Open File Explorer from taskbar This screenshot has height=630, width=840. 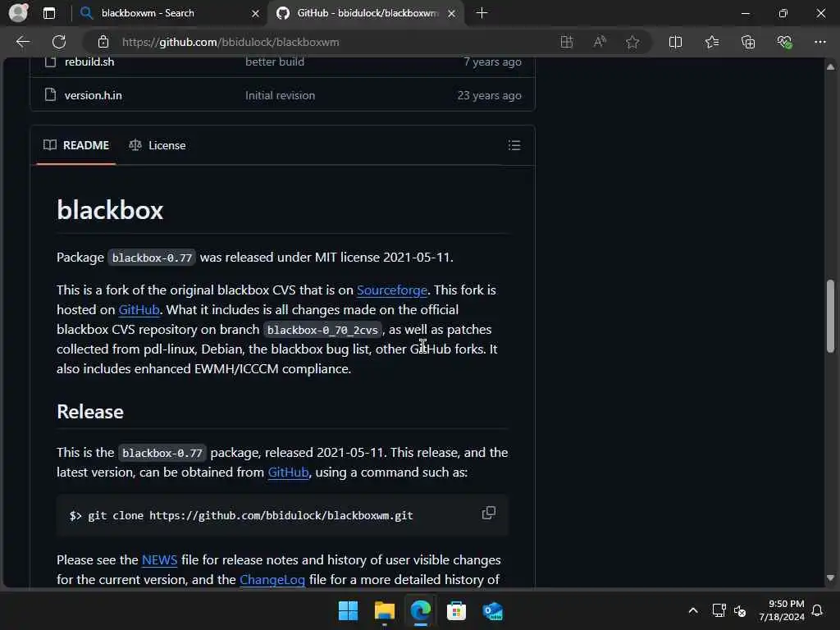385,610
